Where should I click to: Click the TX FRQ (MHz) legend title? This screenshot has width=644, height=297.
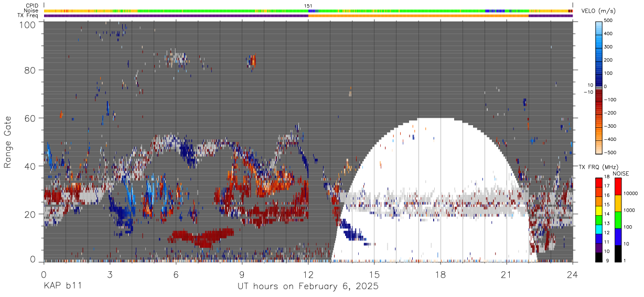coord(599,167)
